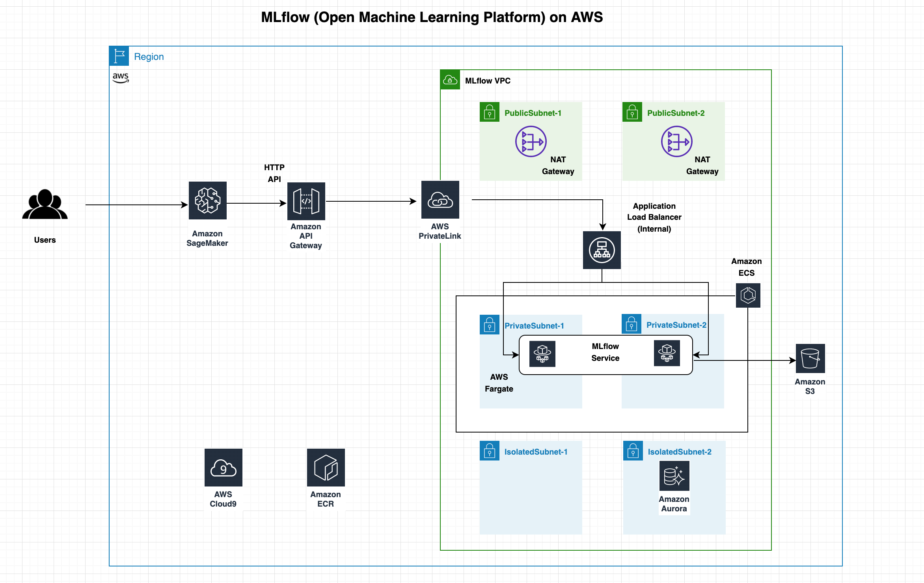Select the Amazon API Gateway icon

[x=306, y=201]
